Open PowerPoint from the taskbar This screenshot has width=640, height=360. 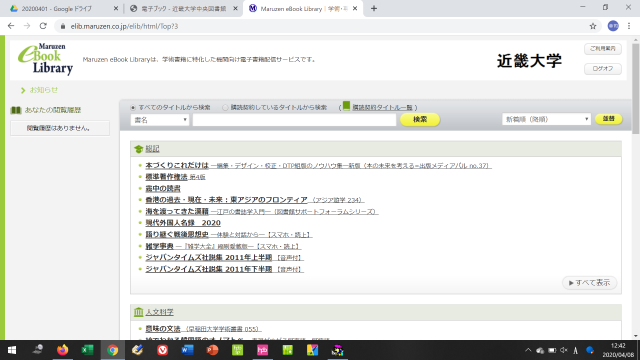coord(213,350)
